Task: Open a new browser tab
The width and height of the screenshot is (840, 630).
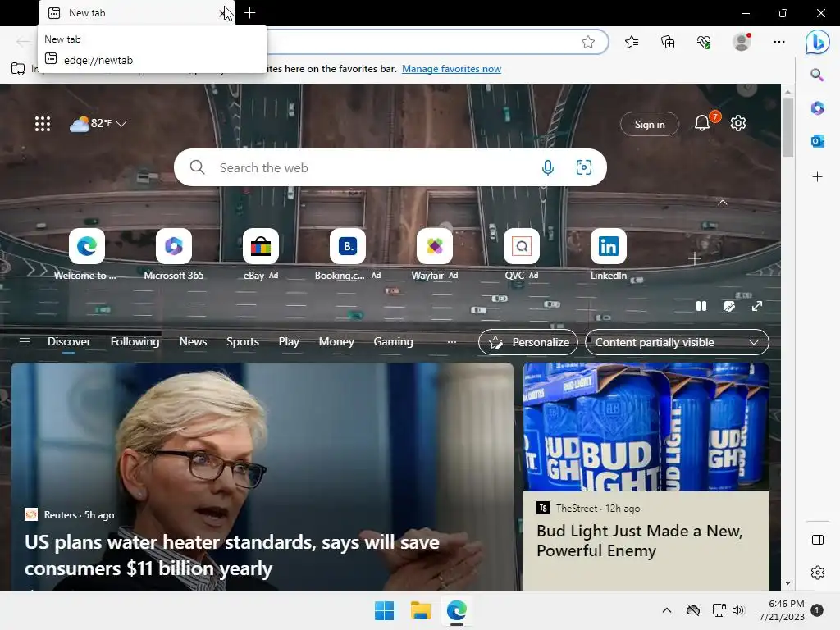Action: (x=249, y=13)
